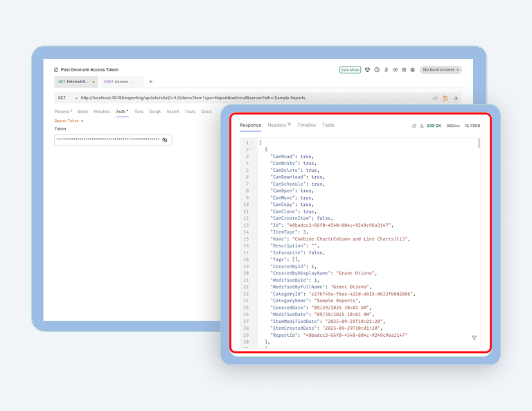Screen dimensions: 532x411
Task: Click the "Tags": [] line
Action: click(x=285, y=260)
